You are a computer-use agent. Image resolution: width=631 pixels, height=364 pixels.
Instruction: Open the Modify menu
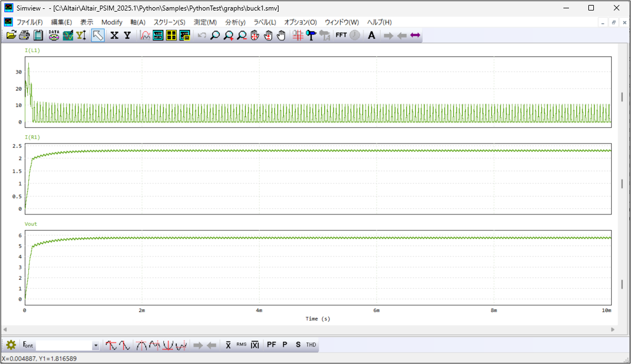tap(111, 22)
